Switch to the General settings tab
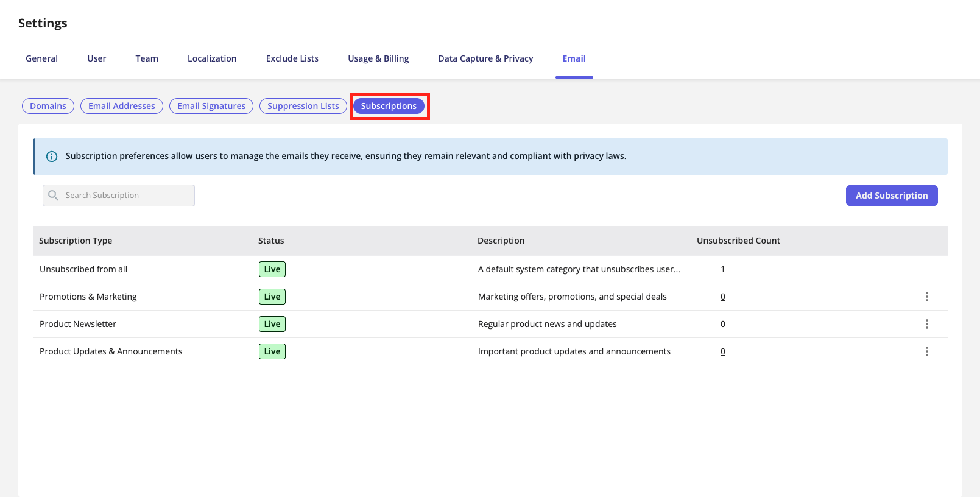980x497 pixels. pyautogui.click(x=41, y=58)
